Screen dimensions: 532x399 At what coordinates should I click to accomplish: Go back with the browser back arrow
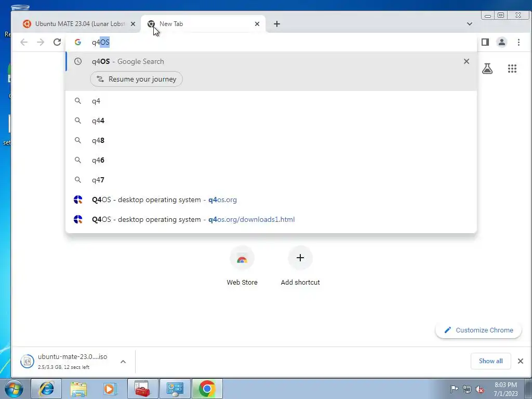(x=24, y=42)
